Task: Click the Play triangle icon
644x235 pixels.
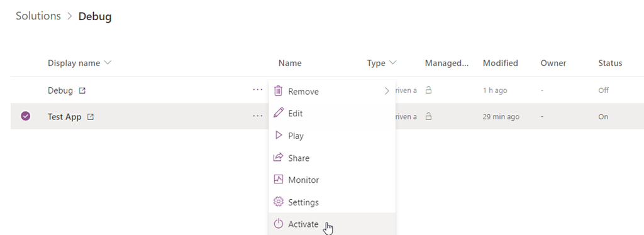Action: click(x=279, y=135)
